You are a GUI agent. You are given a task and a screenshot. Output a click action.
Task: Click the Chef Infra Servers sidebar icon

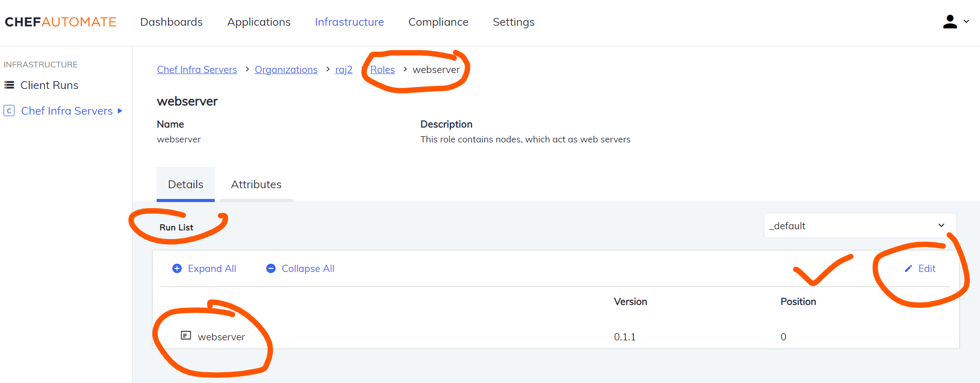(9, 111)
